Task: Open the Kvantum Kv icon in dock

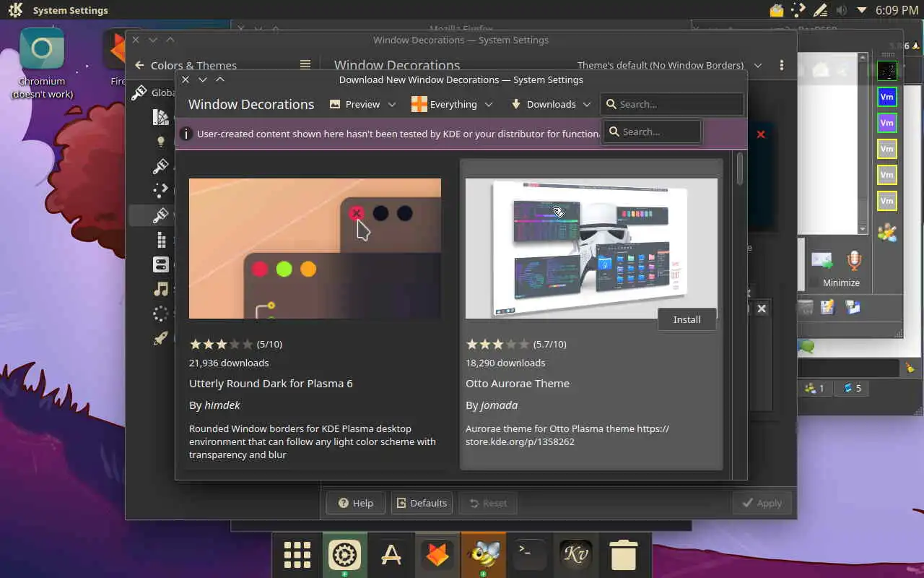Action: point(577,555)
